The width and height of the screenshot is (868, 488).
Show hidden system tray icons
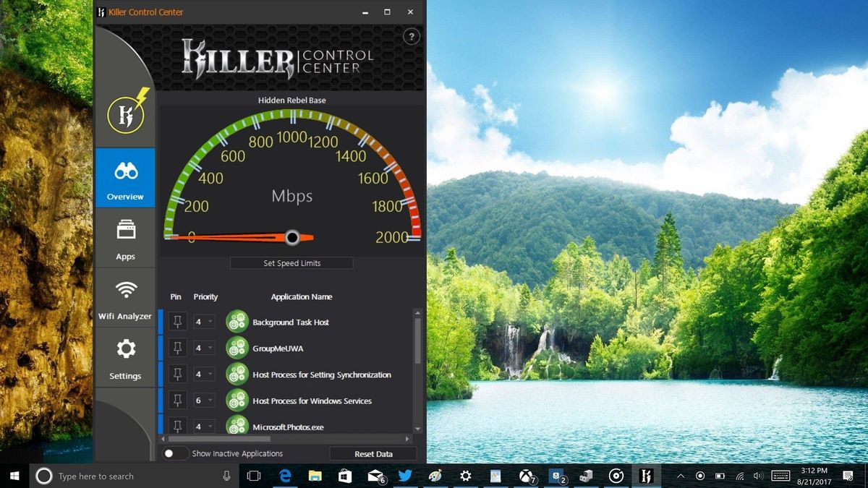coord(680,476)
